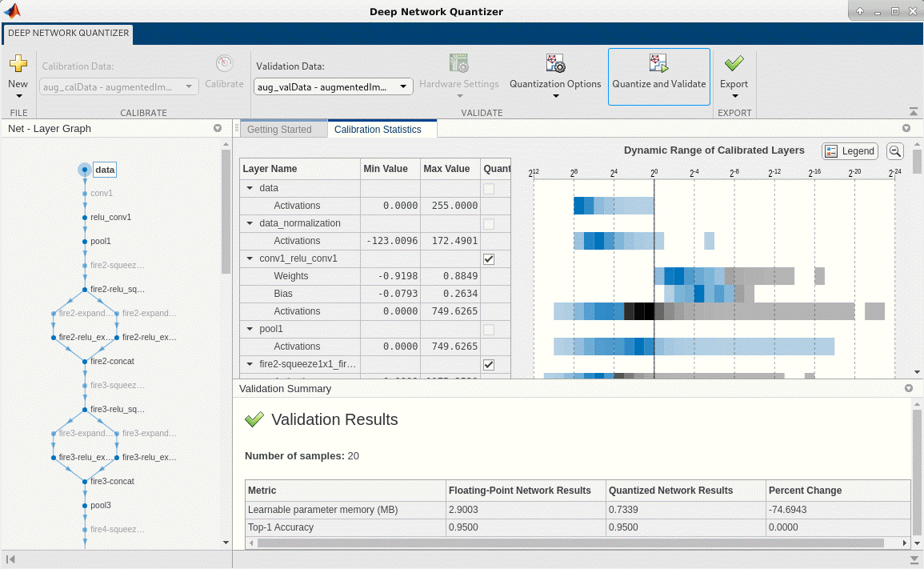Click the New plus icon

[18, 63]
